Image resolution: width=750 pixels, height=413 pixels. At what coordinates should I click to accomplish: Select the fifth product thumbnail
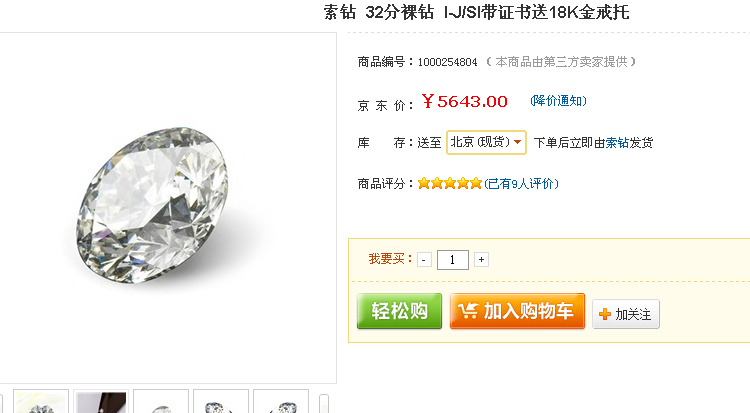[281, 402]
